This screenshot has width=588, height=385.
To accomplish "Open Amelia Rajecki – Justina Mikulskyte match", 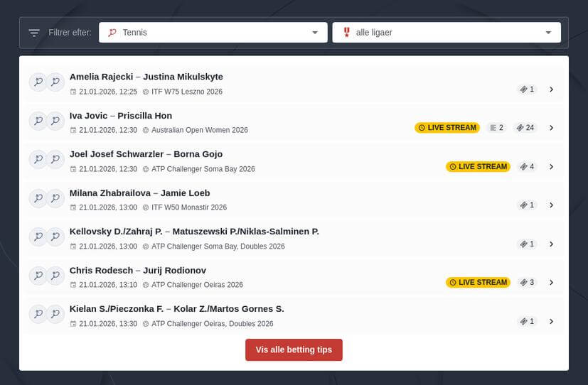I will 294,84.
